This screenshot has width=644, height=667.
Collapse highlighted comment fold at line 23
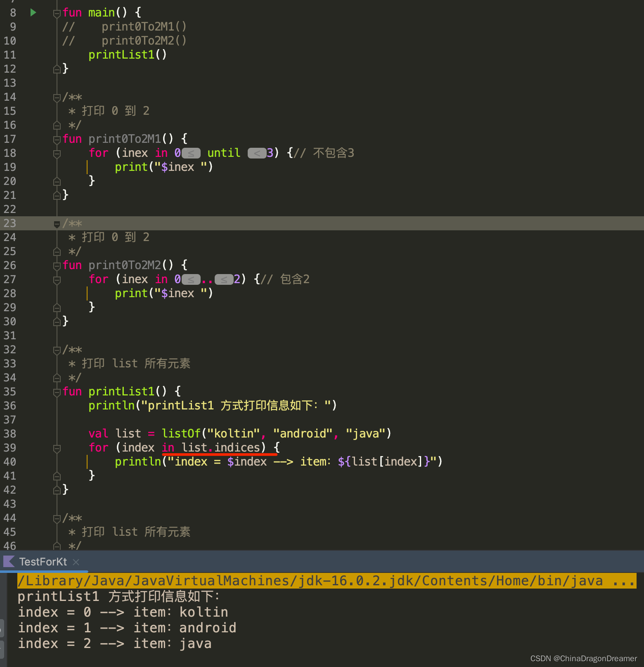coord(57,224)
